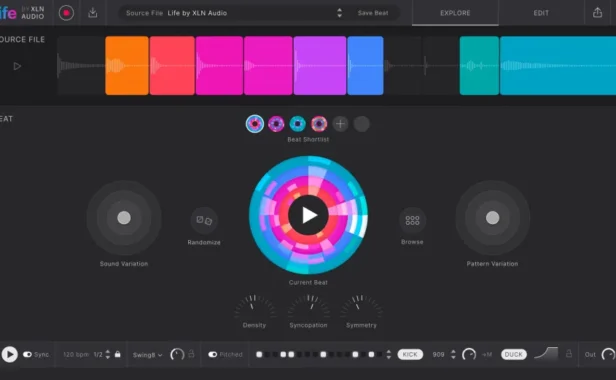Click the duck curve shape icon
Screen dimensions: 616x380
coord(546,353)
